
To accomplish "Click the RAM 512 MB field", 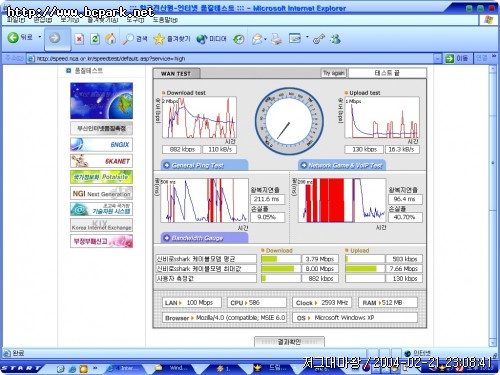I will 388,303.
